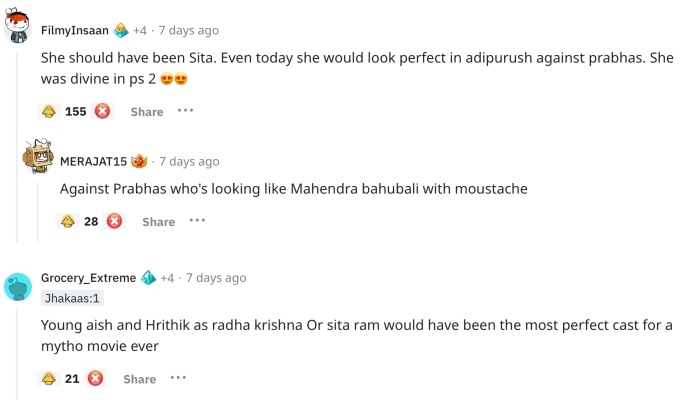Click MERAJAT15's avatar image
The image size is (700, 400).
click(x=38, y=158)
